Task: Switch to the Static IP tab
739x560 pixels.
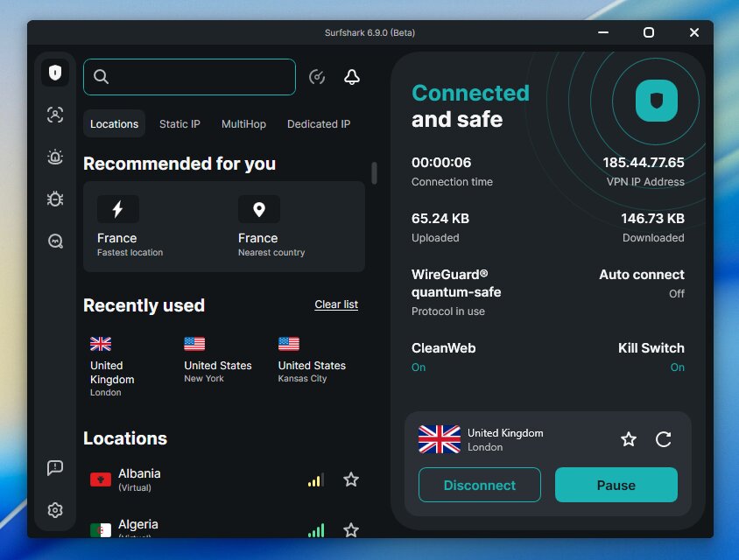Action: (179, 123)
